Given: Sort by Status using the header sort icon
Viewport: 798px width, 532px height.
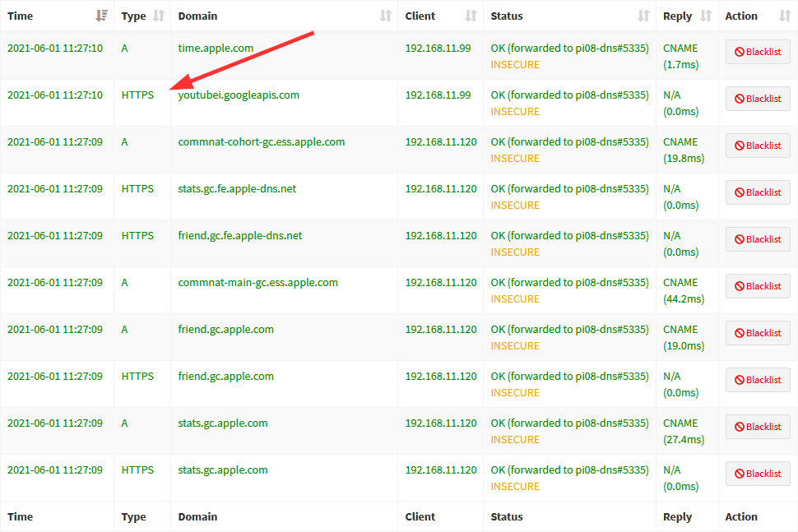Looking at the screenshot, I should [644, 16].
